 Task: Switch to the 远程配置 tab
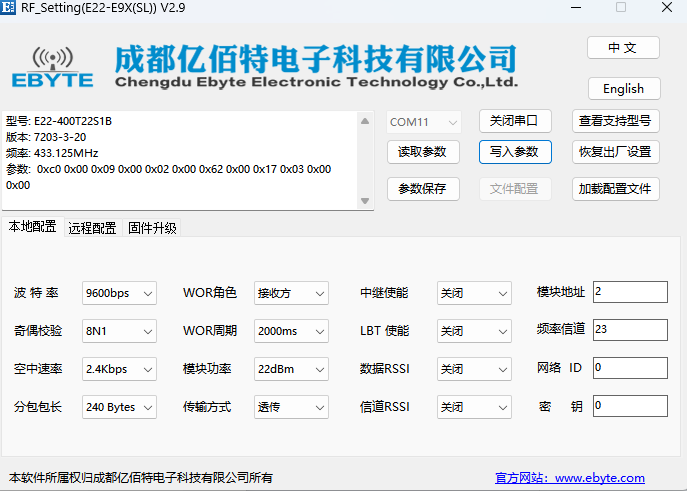pos(92,228)
